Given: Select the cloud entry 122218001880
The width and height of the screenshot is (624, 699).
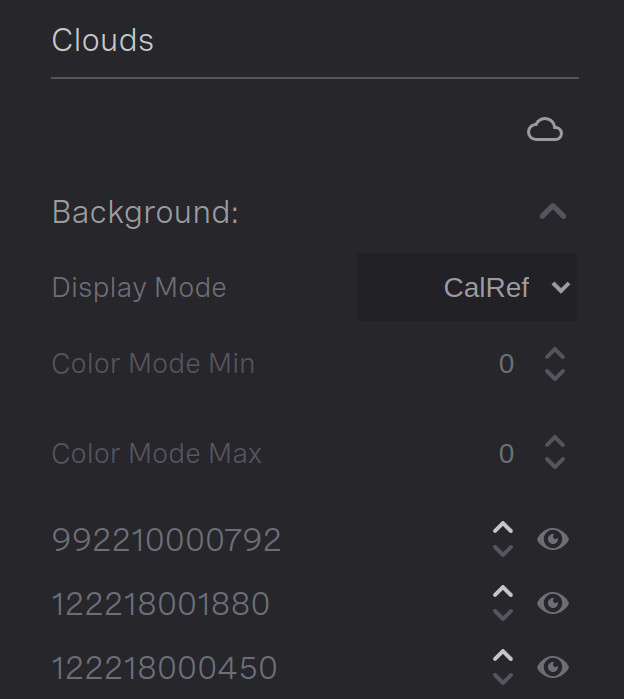Looking at the screenshot, I should pyautogui.click(x=161, y=604).
